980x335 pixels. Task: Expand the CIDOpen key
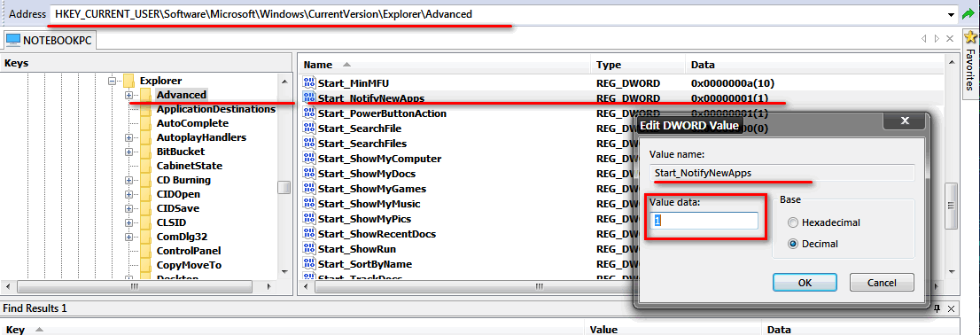(x=128, y=194)
